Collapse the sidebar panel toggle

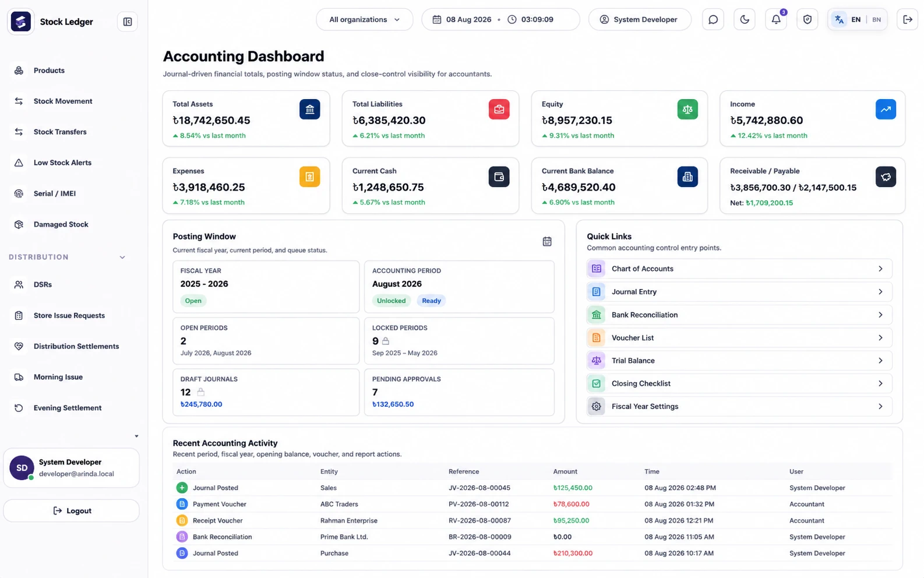(128, 22)
